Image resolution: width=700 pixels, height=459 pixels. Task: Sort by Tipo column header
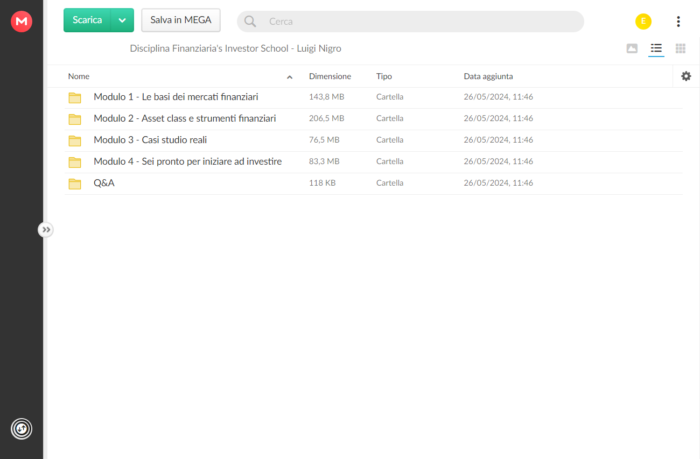[x=384, y=76]
